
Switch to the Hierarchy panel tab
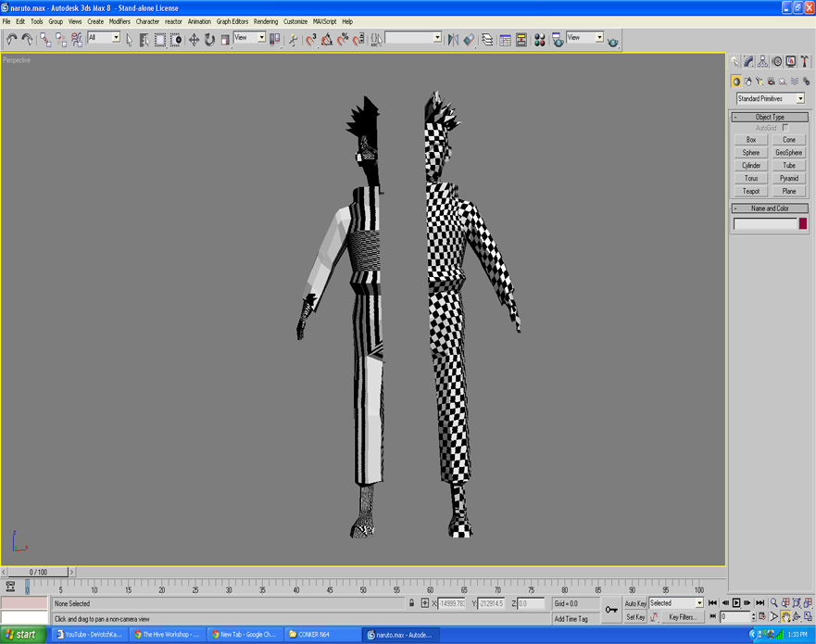[x=762, y=61]
